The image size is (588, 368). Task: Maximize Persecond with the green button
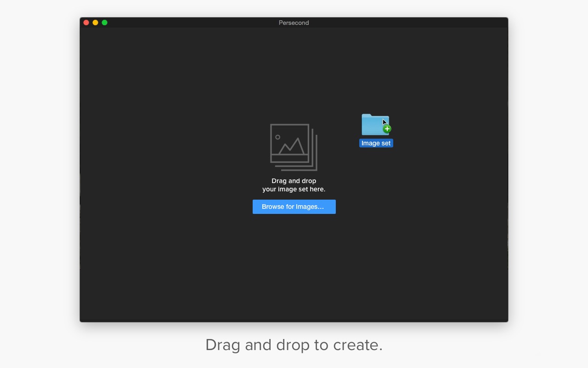coord(104,23)
